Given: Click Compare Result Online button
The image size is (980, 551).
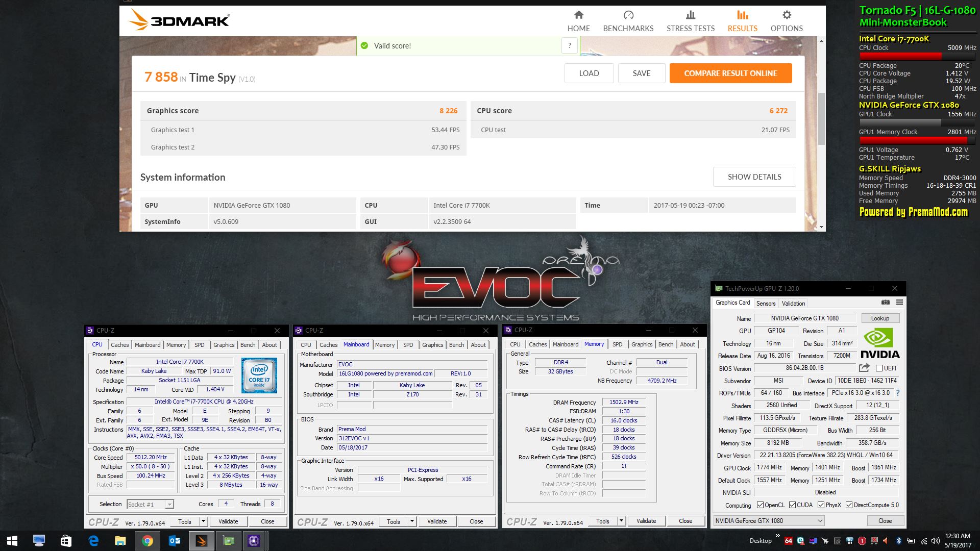Looking at the screenshot, I should pos(730,73).
